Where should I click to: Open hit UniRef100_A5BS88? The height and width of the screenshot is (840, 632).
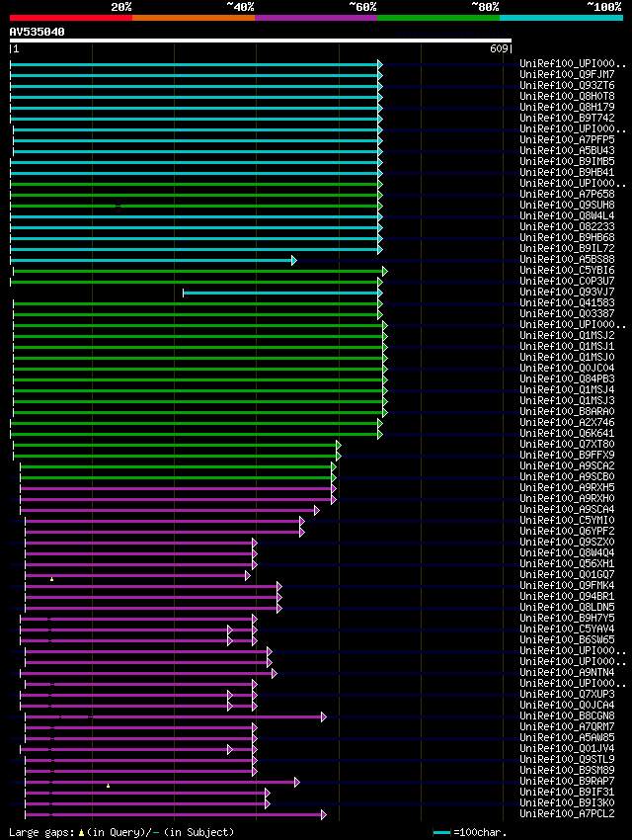[x=567, y=259]
